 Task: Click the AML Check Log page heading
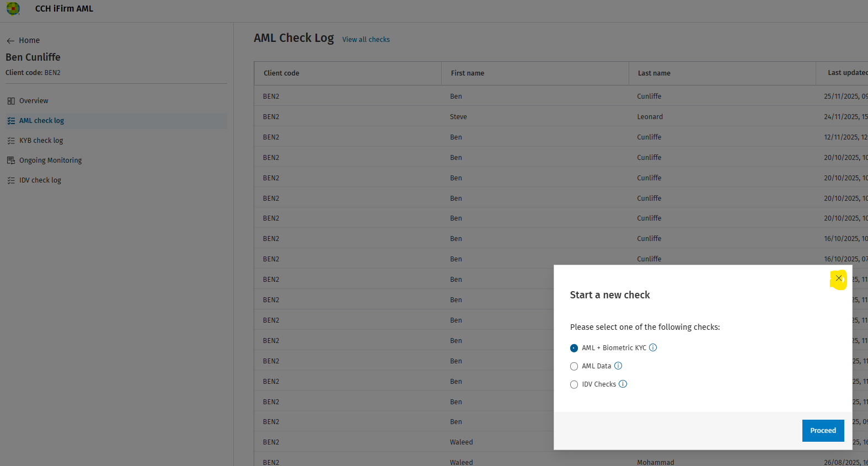(x=293, y=38)
